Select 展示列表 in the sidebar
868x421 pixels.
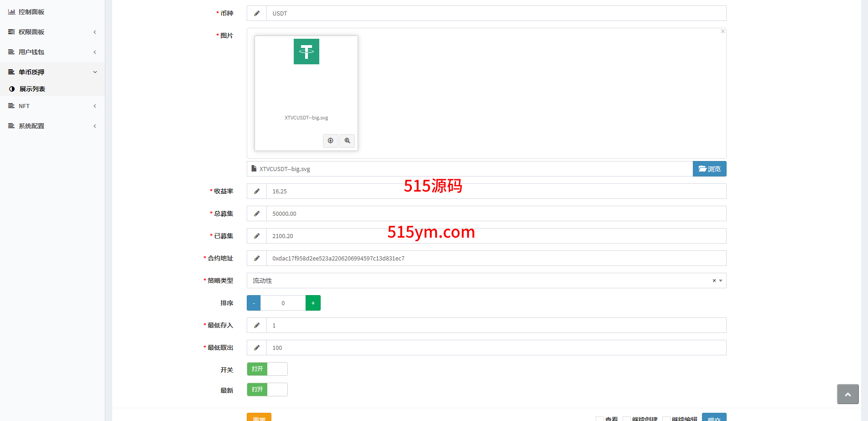[x=32, y=89]
